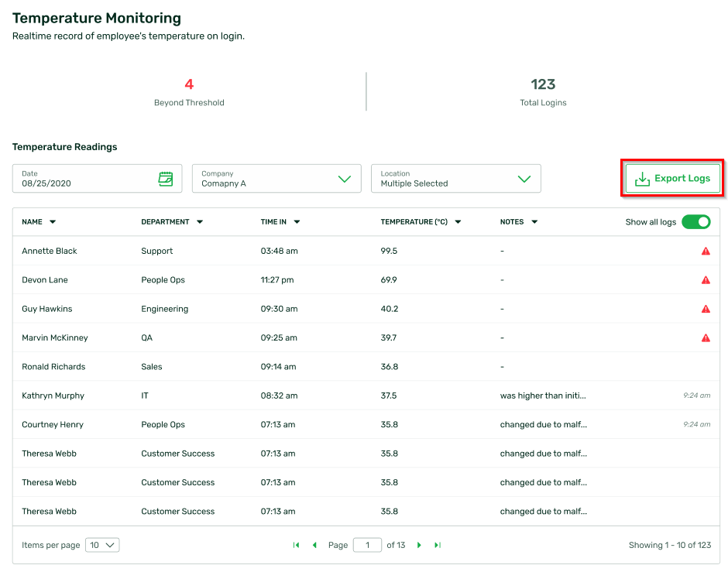The image size is (728, 572).
Task: Select Kathryn Murphy's note text
Action: coord(543,396)
